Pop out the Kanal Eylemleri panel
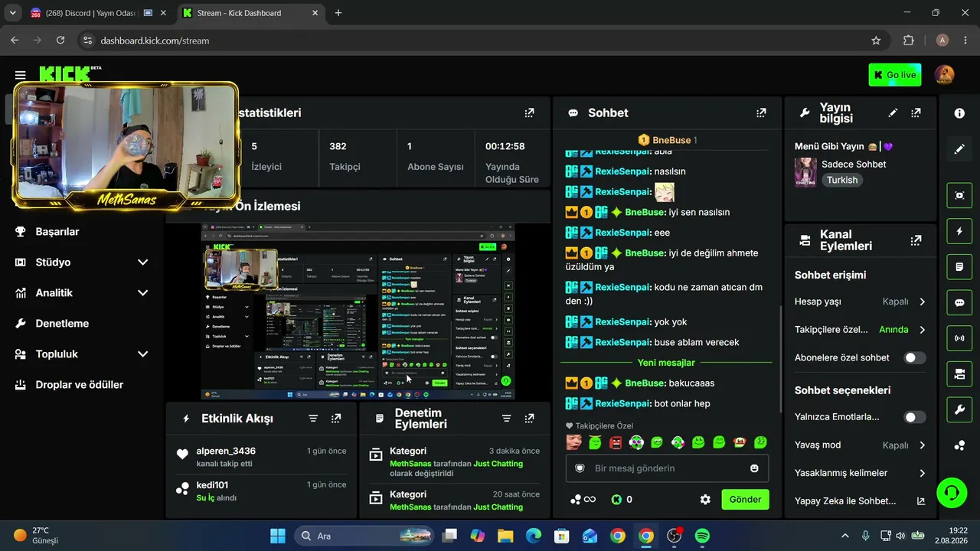This screenshot has width=980, height=551. (x=916, y=240)
